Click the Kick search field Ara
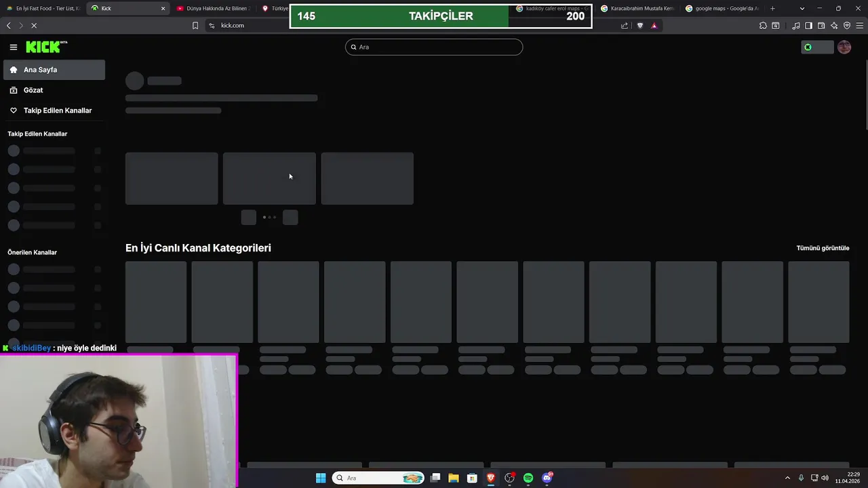The image size is (868, 488). [434, 47]
